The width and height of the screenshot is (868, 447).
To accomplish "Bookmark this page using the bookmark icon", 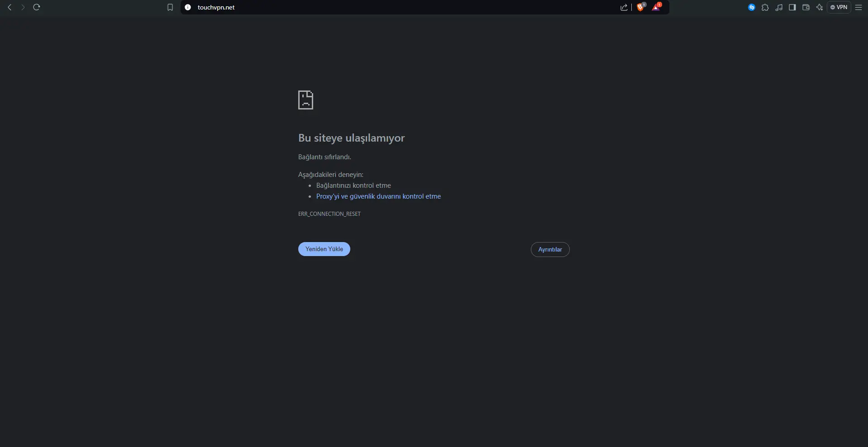I will (170, 7).
